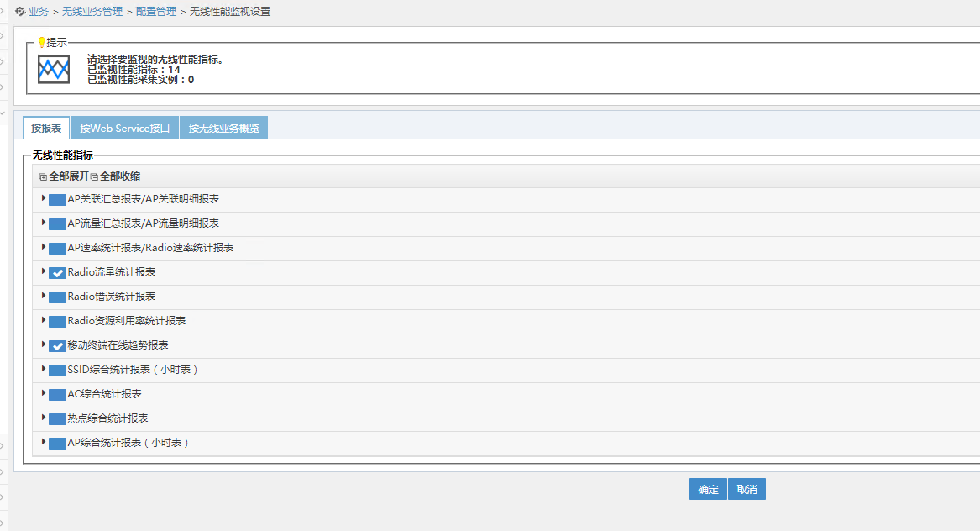
Task: Click the wireless performance chart icon
Action: coord(54,69)
